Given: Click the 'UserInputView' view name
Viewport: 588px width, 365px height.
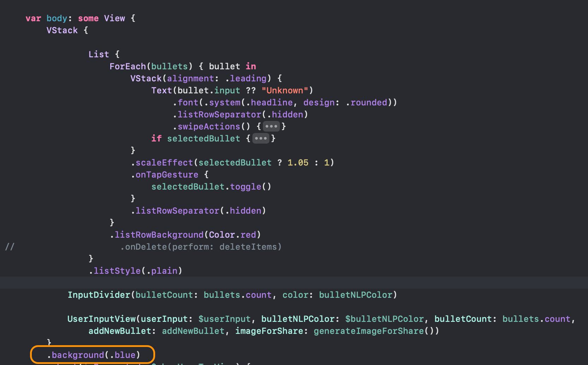Looking at the screenshot, I should pyautogui.click(x=101, y=319).
